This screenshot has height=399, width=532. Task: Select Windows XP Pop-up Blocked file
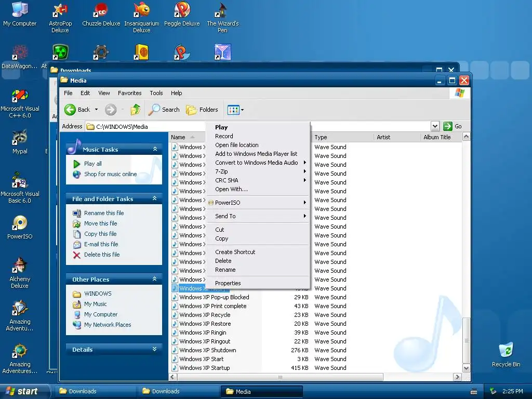pos(214,297)
